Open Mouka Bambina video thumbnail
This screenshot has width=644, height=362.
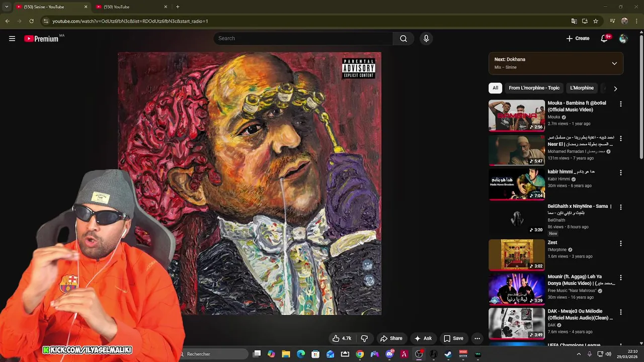click(x=517, y=116)
